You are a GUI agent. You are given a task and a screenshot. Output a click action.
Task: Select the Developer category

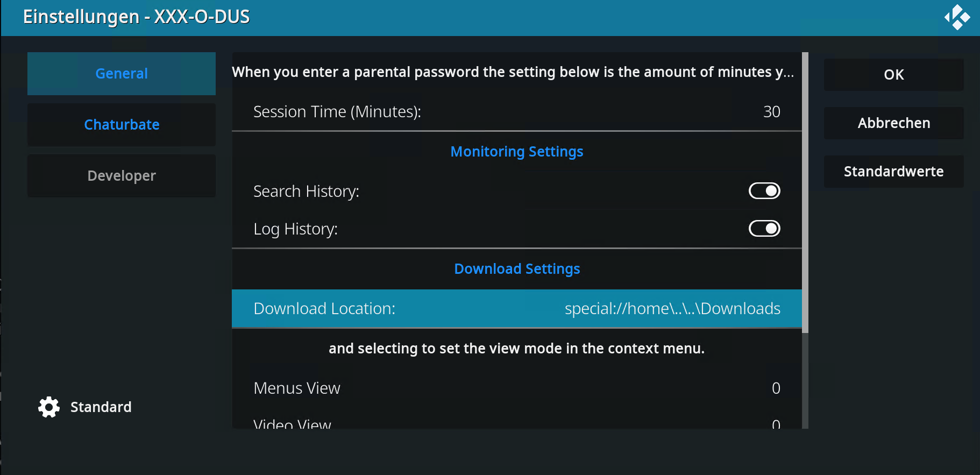coord(122,176)
